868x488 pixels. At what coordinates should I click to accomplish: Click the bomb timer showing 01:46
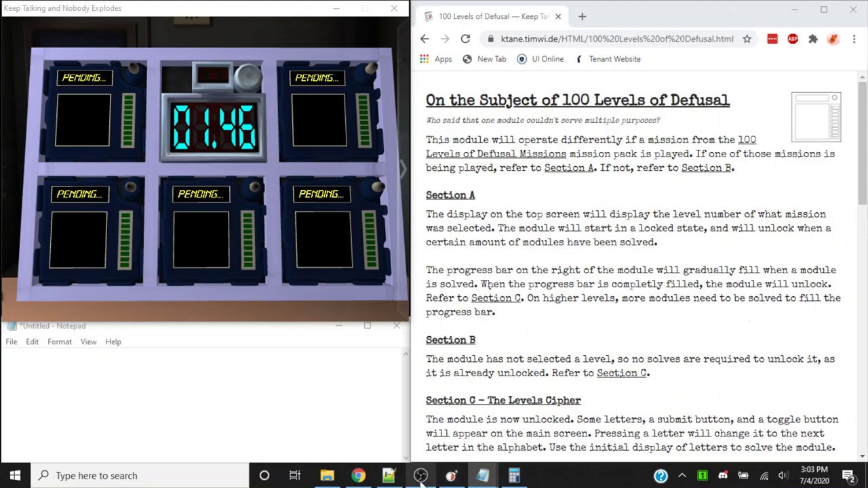(214, 127)
